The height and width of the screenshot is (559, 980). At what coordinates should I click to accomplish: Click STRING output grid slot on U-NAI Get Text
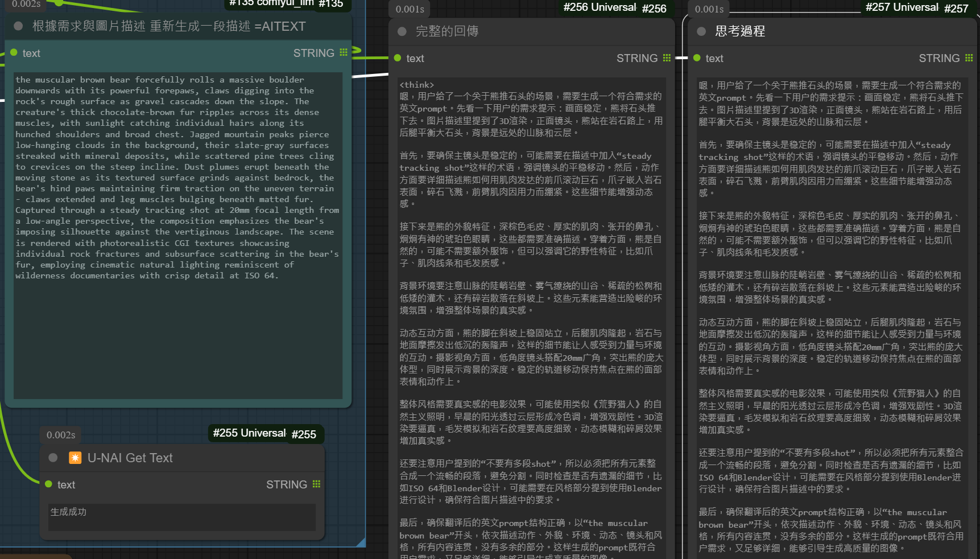316,484
